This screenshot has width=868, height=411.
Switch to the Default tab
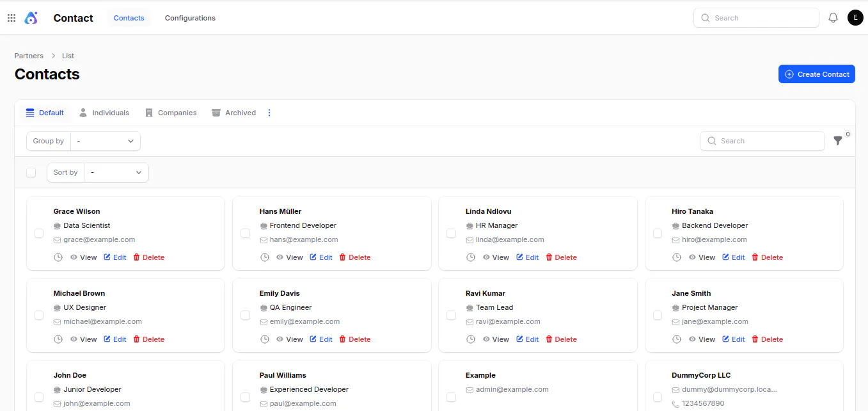coord(45,113)
